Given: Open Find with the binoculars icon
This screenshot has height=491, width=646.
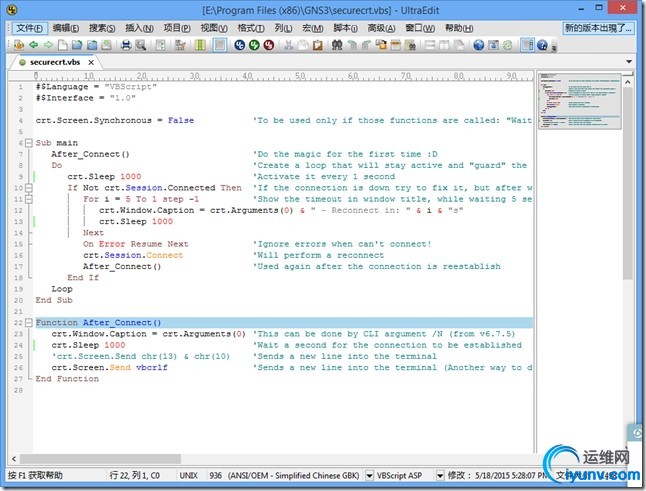Looking at the screenshot, I should point(337,44).
